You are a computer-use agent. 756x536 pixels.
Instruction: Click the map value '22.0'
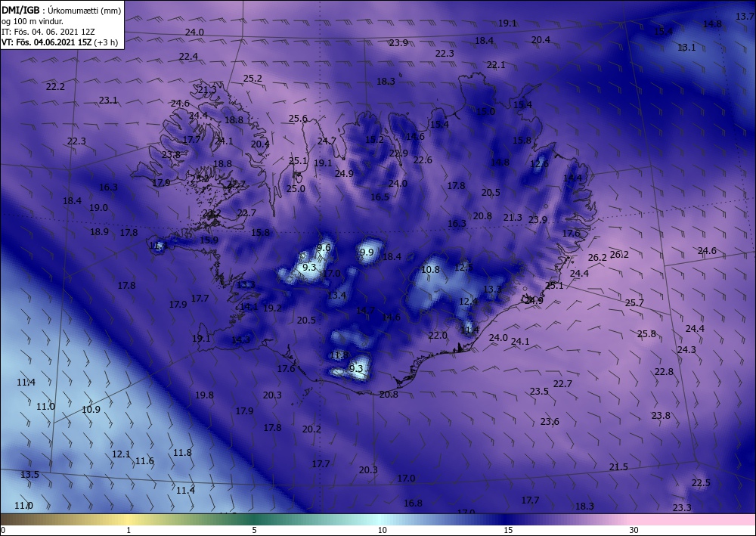[x=438, y=335]
